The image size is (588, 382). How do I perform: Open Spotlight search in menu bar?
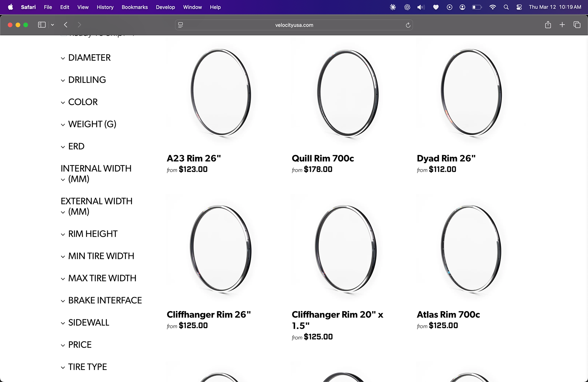click(x=506, y=7)
